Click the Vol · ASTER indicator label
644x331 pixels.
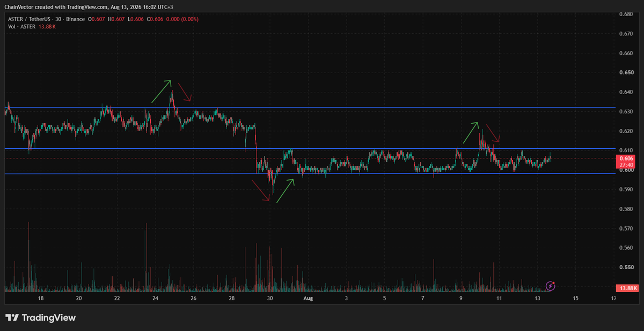click(x=21, y=26)
